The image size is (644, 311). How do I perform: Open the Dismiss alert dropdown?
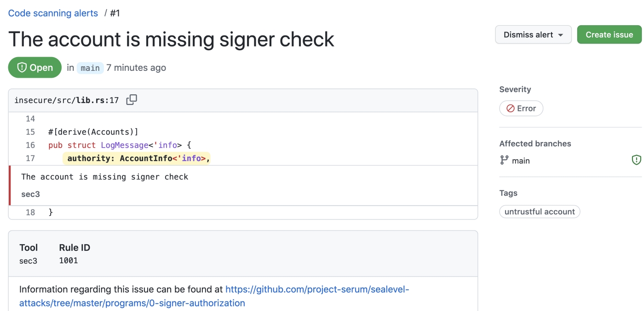click(533, 35)
